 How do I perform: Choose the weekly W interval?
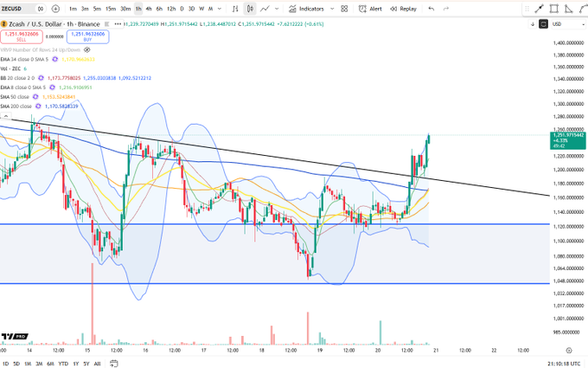pyautogui.click(x=201, y=9)
